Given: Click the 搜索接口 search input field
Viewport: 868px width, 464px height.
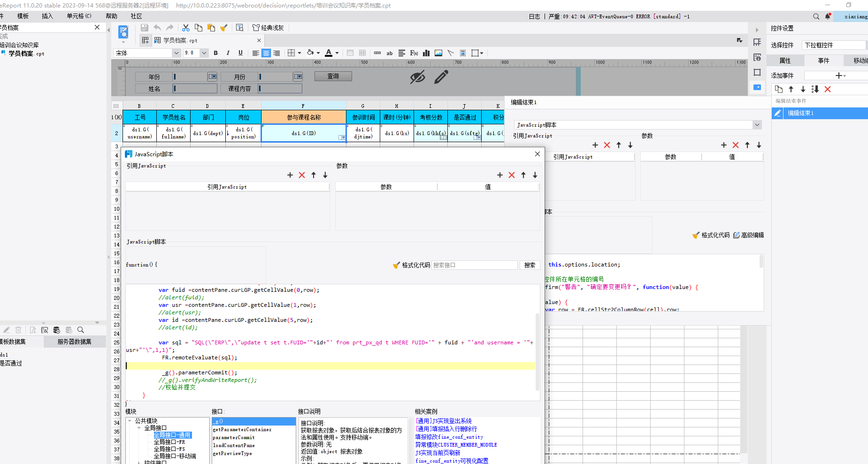Looking at the screenshot, I should pos(475,265).
